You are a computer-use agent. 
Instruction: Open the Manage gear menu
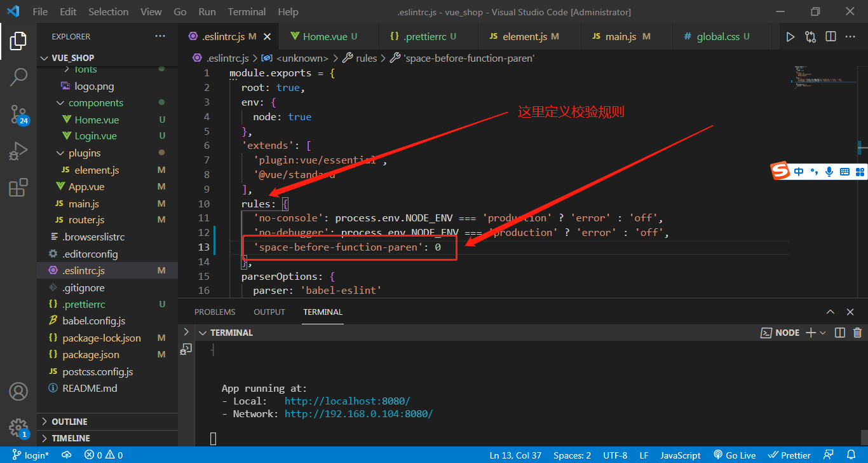point(18,427)
